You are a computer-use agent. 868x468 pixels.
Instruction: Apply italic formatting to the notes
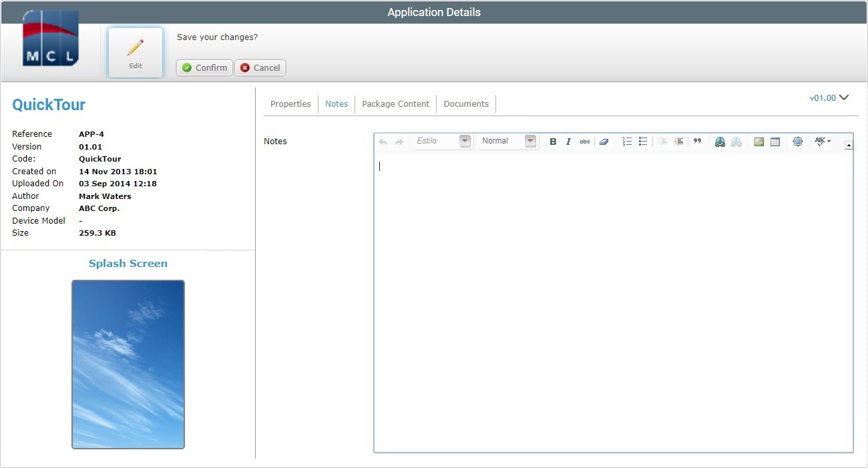(568, 142)
